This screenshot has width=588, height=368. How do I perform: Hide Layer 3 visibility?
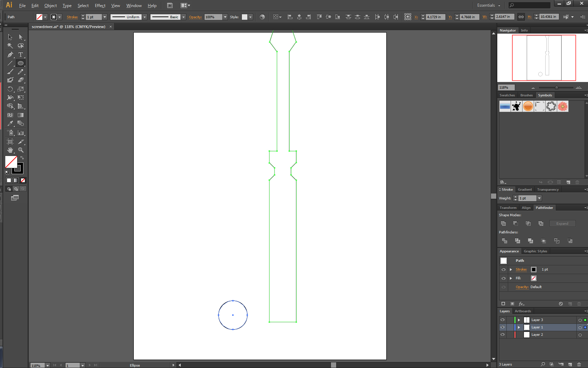[503, 320]
